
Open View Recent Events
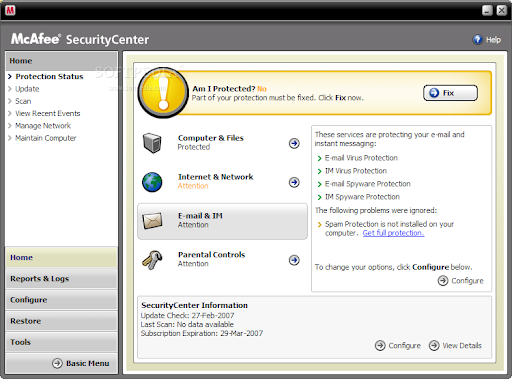coord(48,114)
